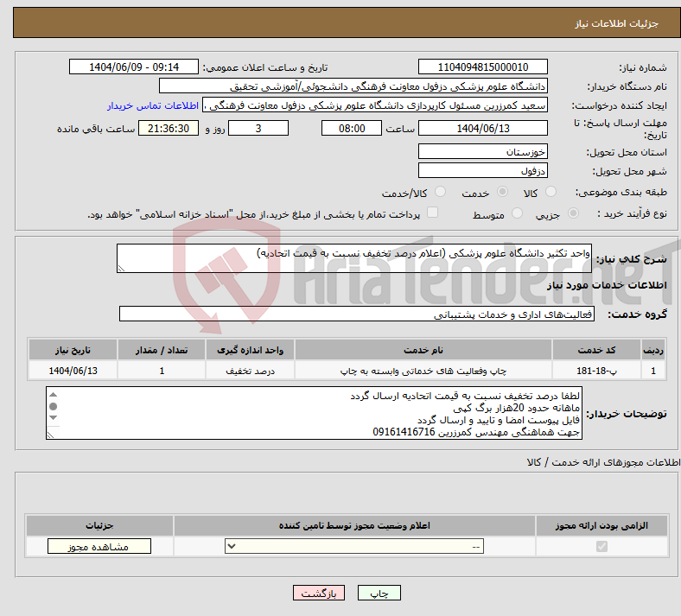Click the شهر محل تحویل field دزفول
681x616 pixels.
482,170
